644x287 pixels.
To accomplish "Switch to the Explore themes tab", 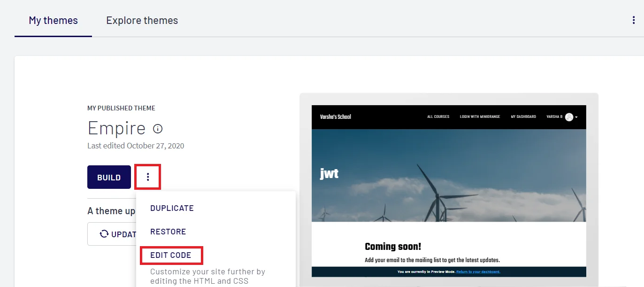I will click(x=142, y=20).
